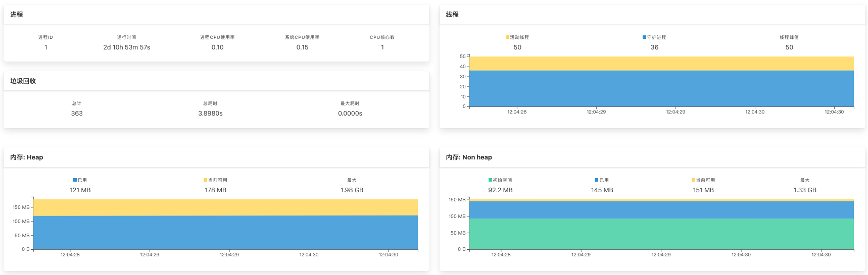This screenshot has width=868, height=275.
Task: Click the 12:04:28 tick in threads chart
Action: click(517, 112)
